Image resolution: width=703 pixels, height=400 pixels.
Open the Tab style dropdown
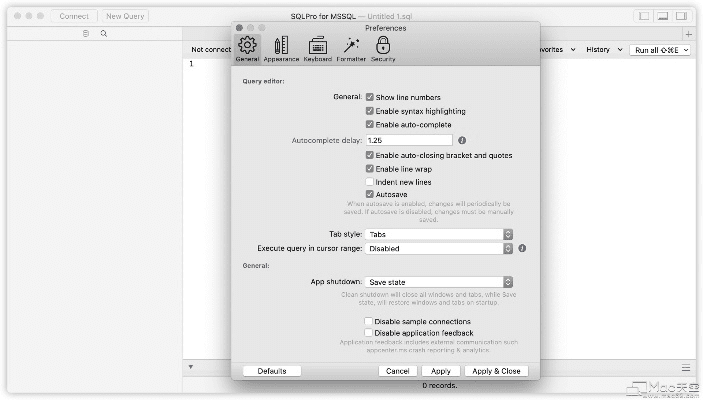(x=439, y=234)
